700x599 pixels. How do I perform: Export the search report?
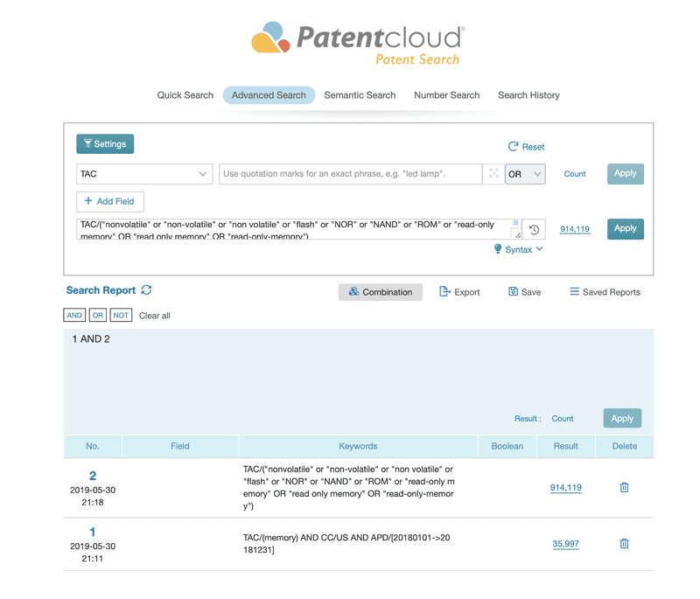click(x=459, y=292)
